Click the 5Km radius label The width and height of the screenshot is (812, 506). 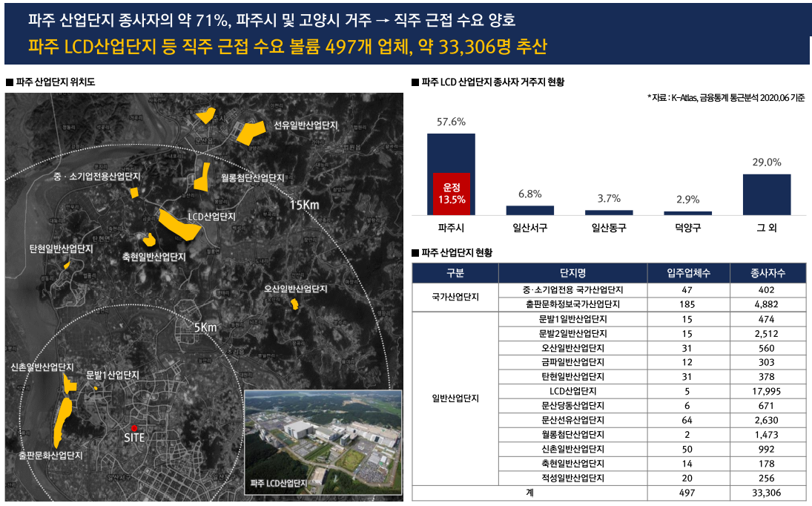[205, 327]
